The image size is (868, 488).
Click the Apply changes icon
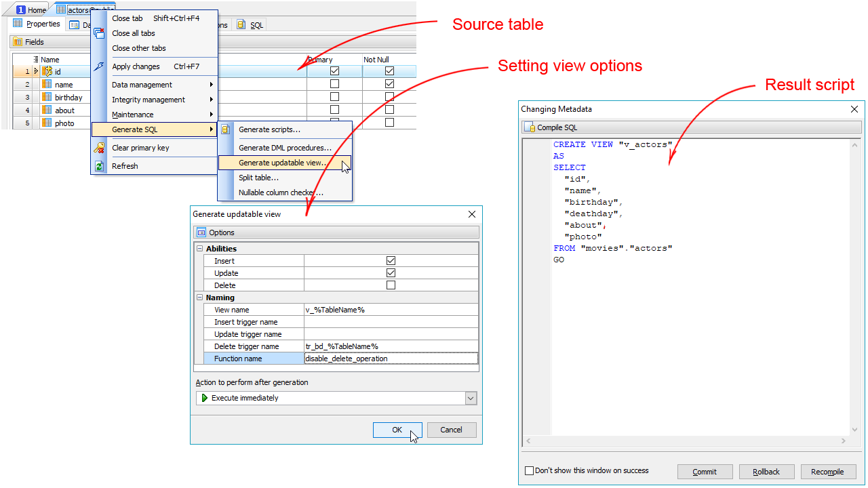[x=99, y=66]
